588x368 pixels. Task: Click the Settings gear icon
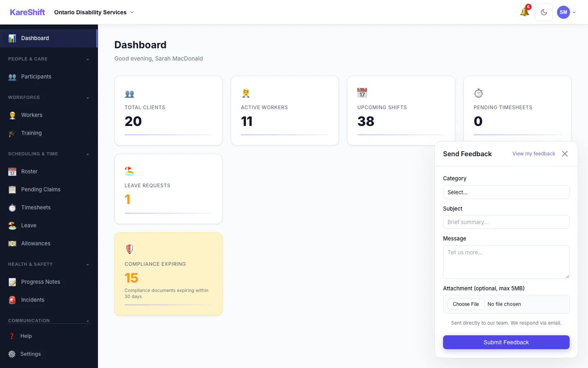pos(12,354)
